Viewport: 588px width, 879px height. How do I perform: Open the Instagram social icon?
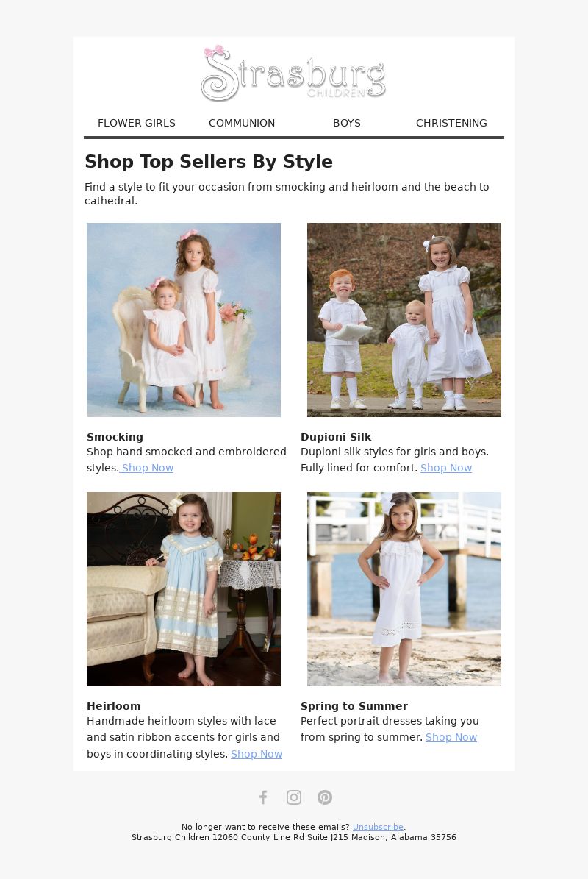click(x=294, y=797)
